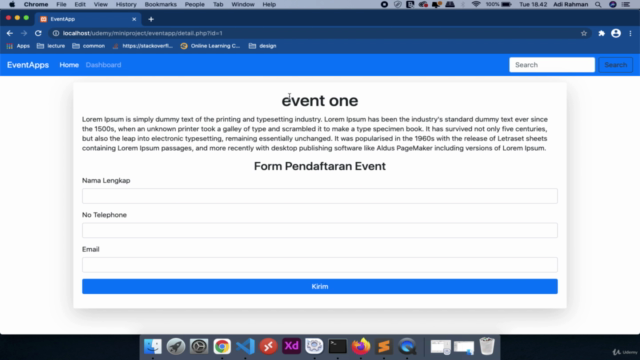Open stackoverflow bookmark link
Viewport: 640px width, 360px height.
pyautogui.click(x=142, y=46)
